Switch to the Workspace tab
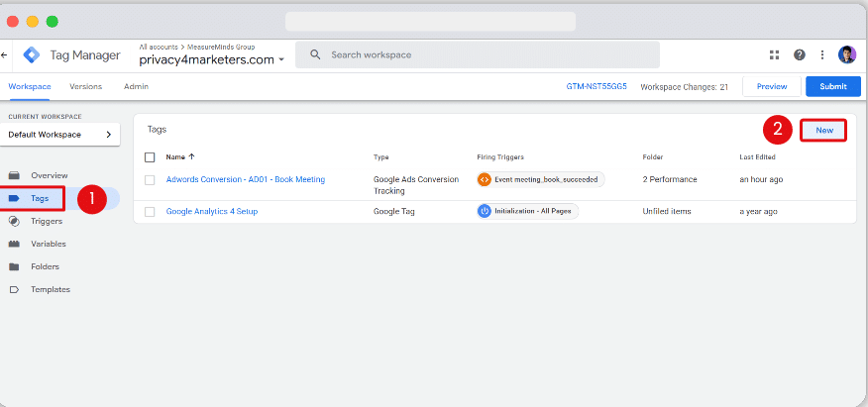Image resolution: width=868 pixels, height=407 pixels. (x=30, y=87)
